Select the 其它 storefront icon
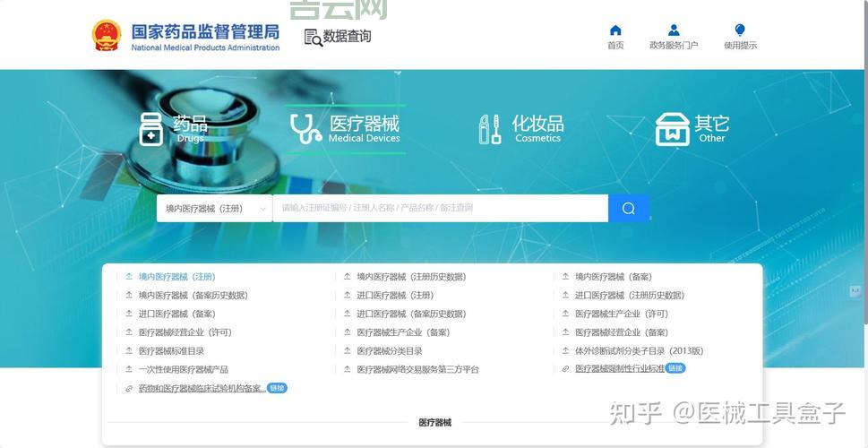Image resolution: width=868 pixels, height=448 pixels. pyautogui.click(x=672, y=130)
